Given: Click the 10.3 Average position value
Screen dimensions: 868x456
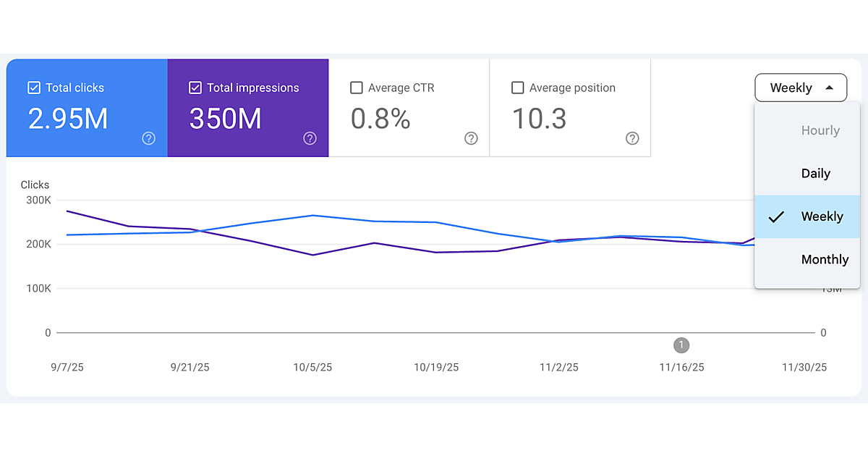Looking at the screenshot, I should (539, 119).
